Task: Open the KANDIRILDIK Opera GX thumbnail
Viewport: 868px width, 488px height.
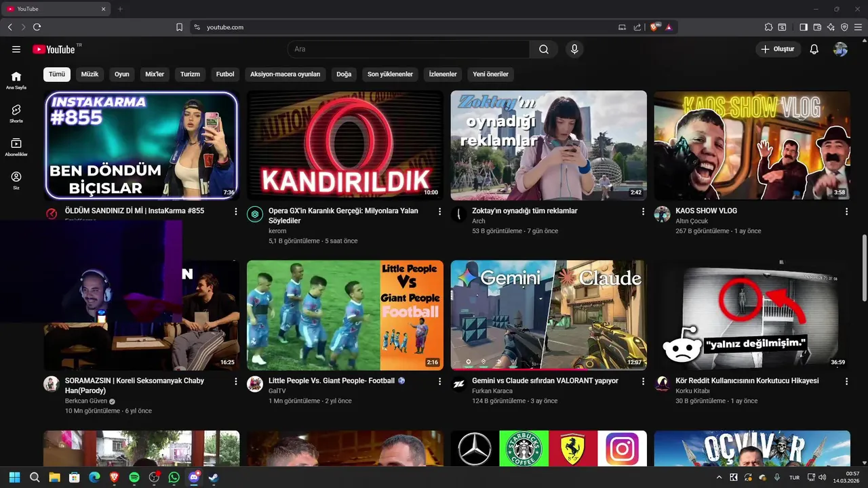Action: 345,146
